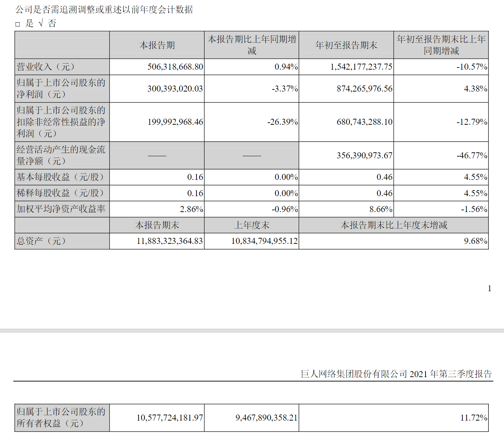504x440 pixels.
Task: Click the 上年度末 column header
Action: tap(252, 225)
